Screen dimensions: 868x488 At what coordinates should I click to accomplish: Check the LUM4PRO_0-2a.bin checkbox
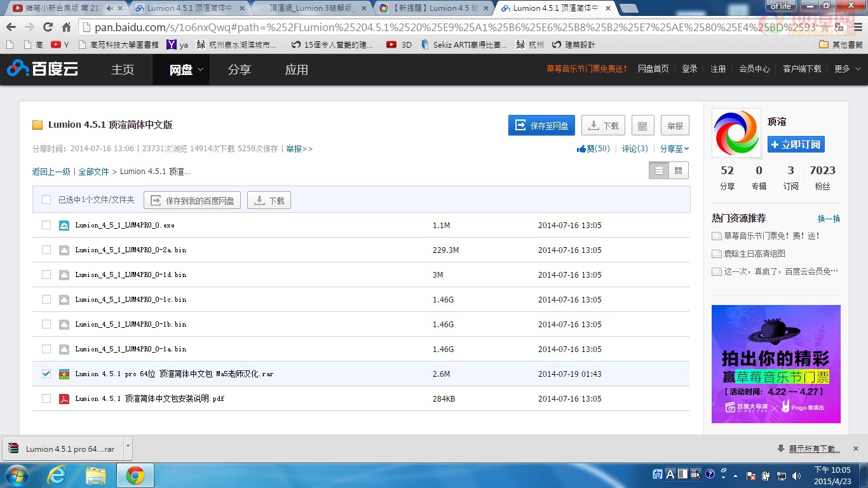46,250
